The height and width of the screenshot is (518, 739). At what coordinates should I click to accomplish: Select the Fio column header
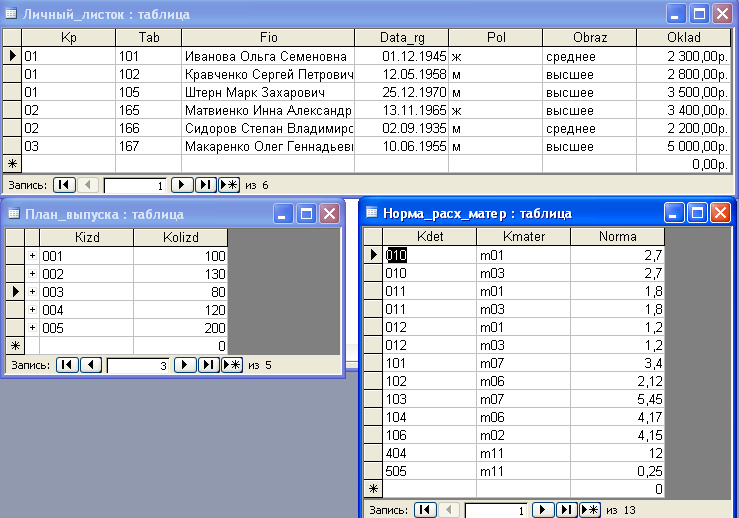pos(268,37)
